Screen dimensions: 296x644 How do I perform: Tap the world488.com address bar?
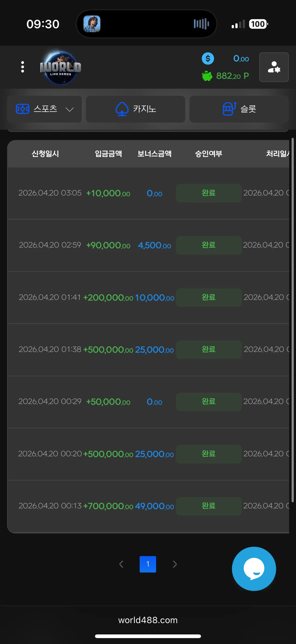point(148,620)
